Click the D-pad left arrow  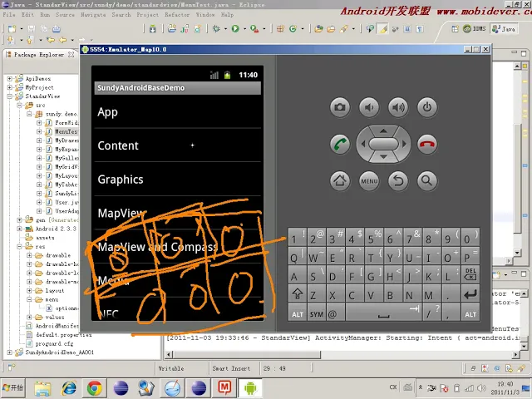[x=363, y=144]
